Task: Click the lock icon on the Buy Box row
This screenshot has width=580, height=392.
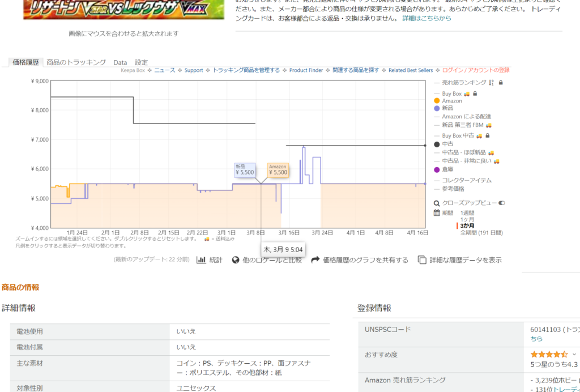Action: point(475,93)
